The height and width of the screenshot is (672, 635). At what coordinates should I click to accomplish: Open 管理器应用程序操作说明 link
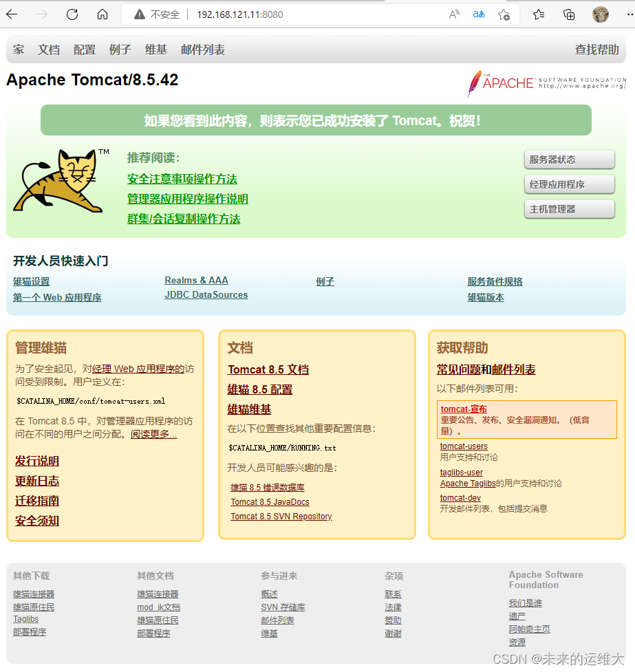coord(188,199)
